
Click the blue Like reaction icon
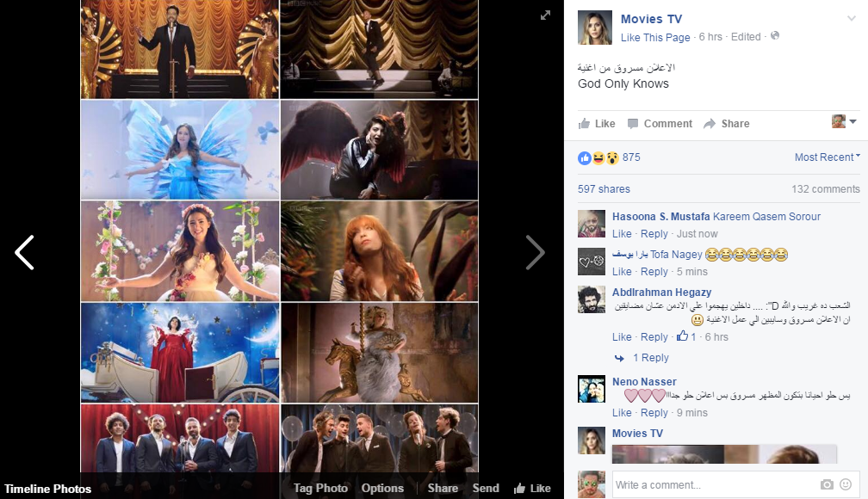(585, 158)
